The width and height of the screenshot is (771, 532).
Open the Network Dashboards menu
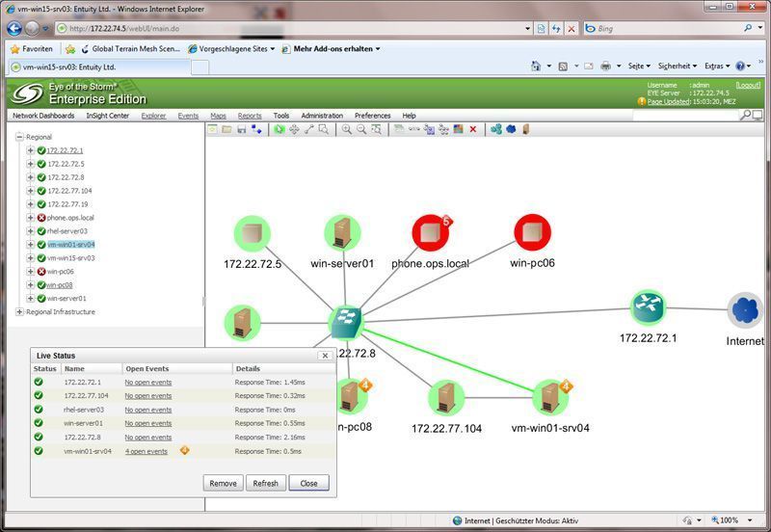43,116
